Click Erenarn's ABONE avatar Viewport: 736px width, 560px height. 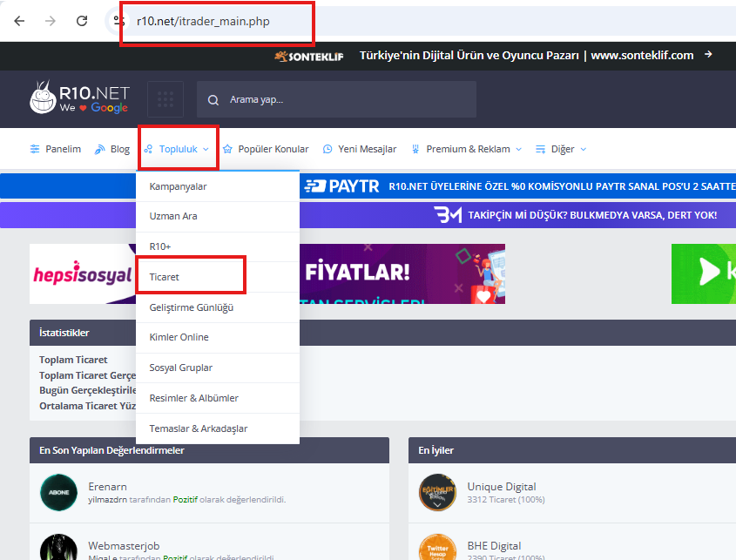[58, 492]
